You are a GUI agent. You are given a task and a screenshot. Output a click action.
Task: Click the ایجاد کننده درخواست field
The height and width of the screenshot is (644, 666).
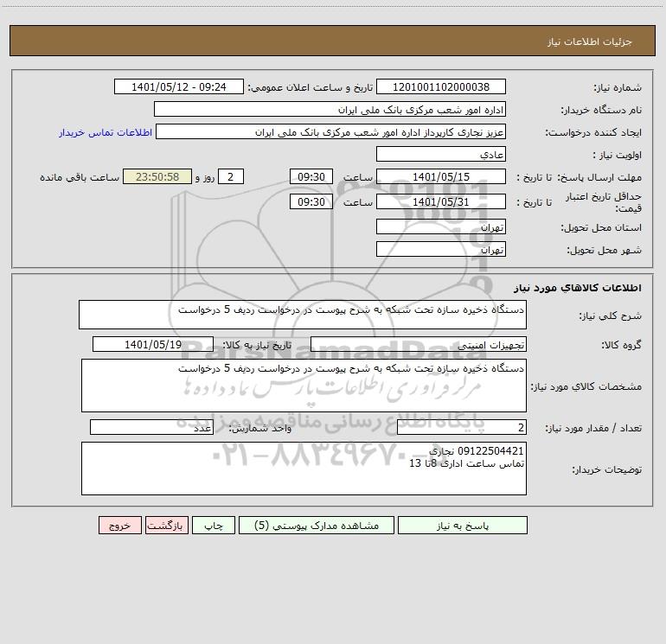pos(331,131)
